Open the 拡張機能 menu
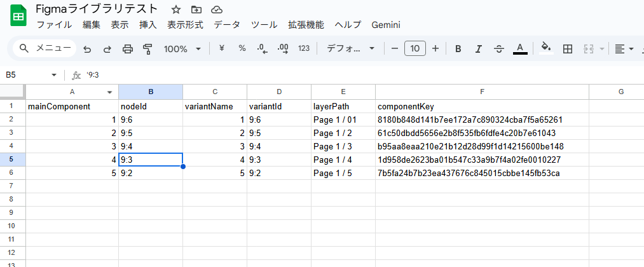 click(306, 25)
